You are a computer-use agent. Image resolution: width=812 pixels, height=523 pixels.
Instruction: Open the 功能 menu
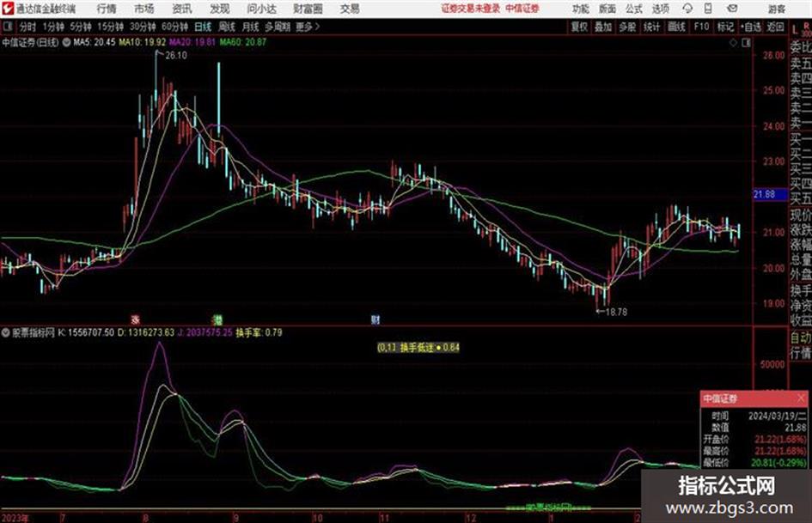click(581, 9)
